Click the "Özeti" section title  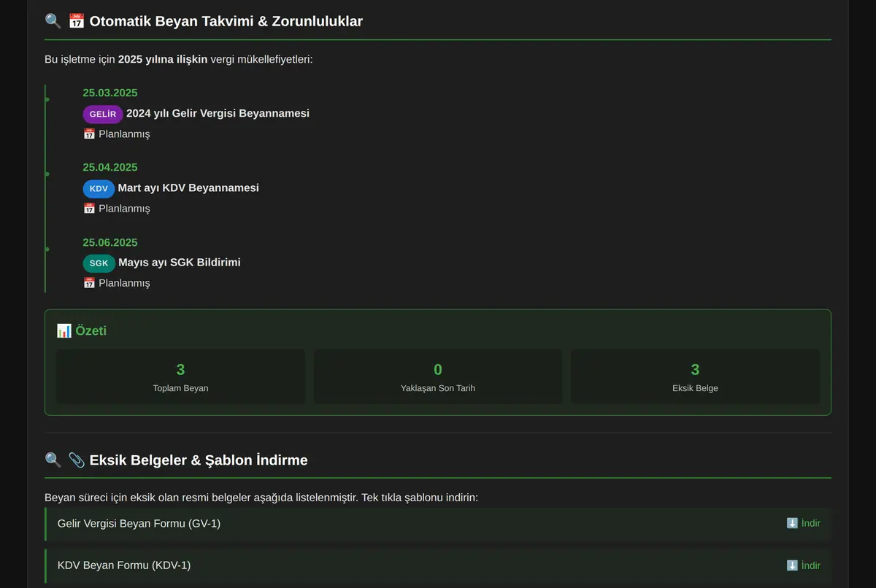[91, 331]
